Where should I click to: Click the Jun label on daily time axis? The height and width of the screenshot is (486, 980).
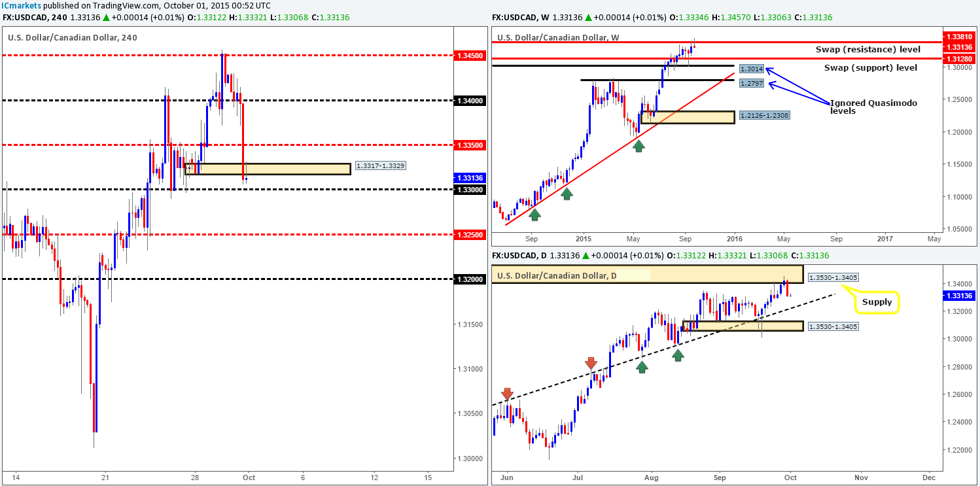point(507,478)
